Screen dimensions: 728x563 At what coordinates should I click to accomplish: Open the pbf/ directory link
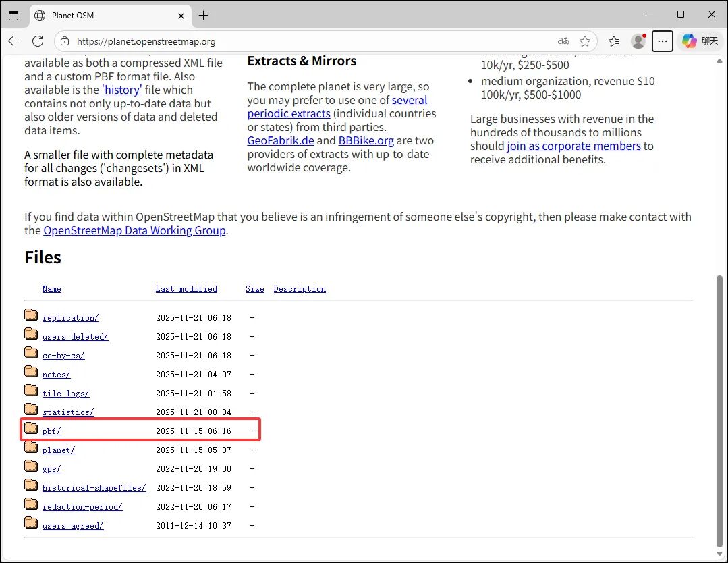(51, 431)
